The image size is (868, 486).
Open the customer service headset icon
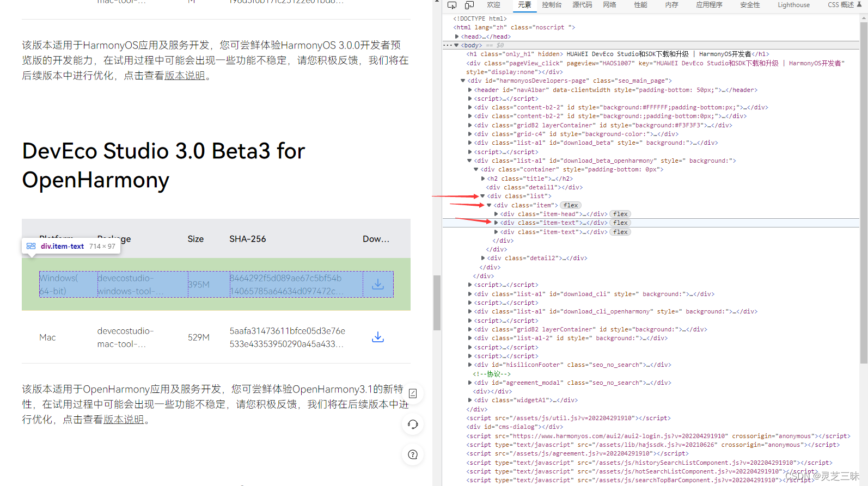(x=413, y=425)
